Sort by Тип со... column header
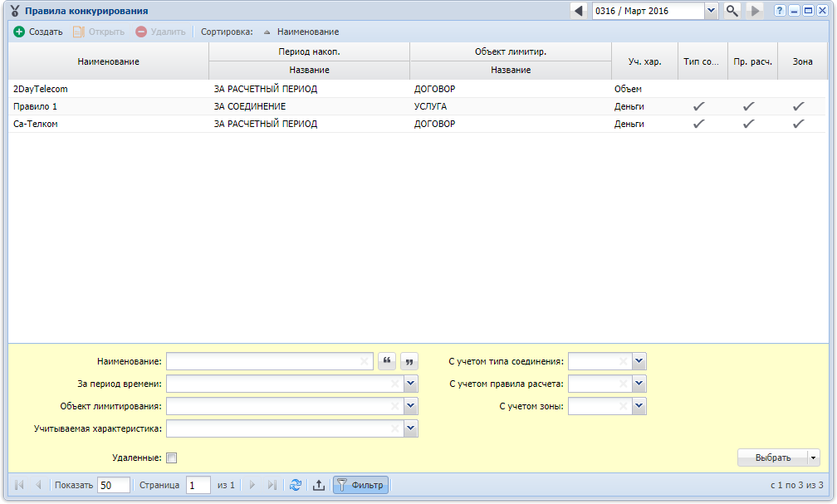The height and width of the screenshot is (504, 837). tap(702, 61)
